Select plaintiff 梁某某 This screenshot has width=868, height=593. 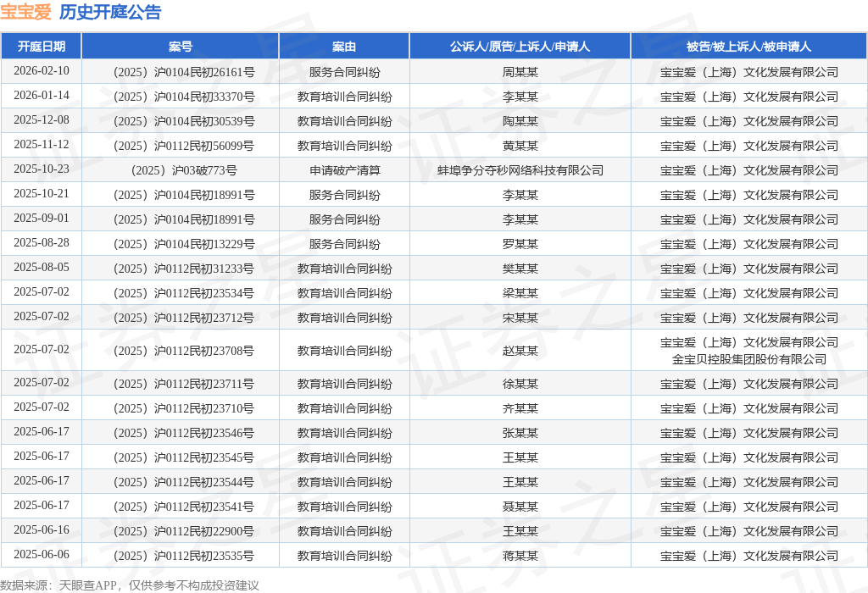(520, 293)
